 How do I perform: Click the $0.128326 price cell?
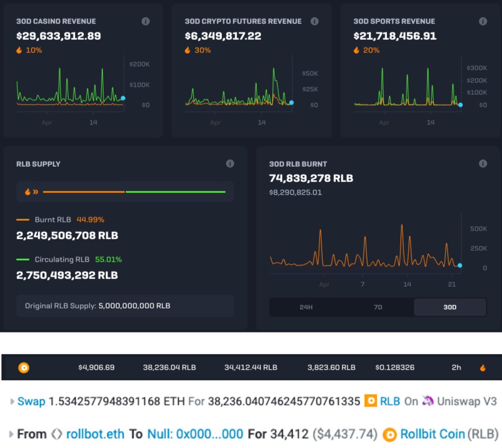coord(395,367)
